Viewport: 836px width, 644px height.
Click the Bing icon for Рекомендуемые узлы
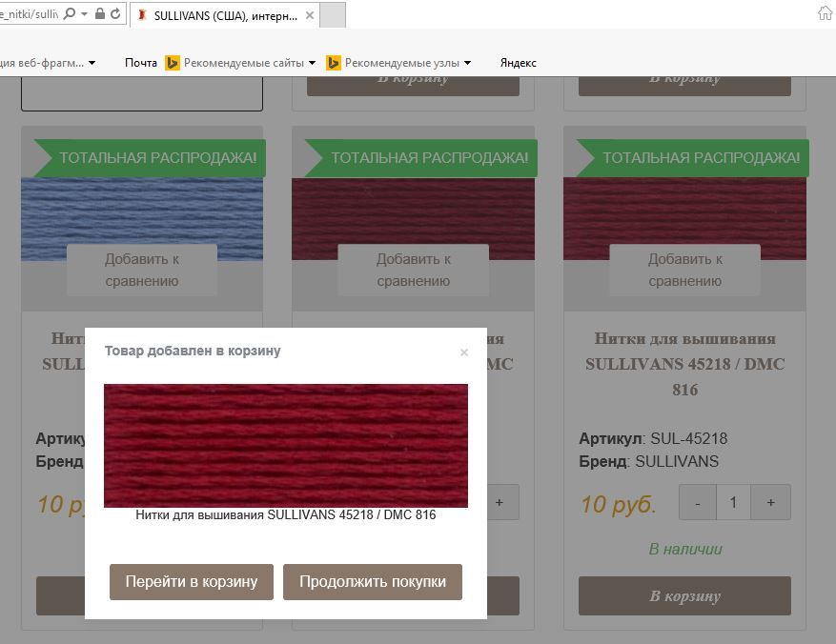click(x=334, y=63)
